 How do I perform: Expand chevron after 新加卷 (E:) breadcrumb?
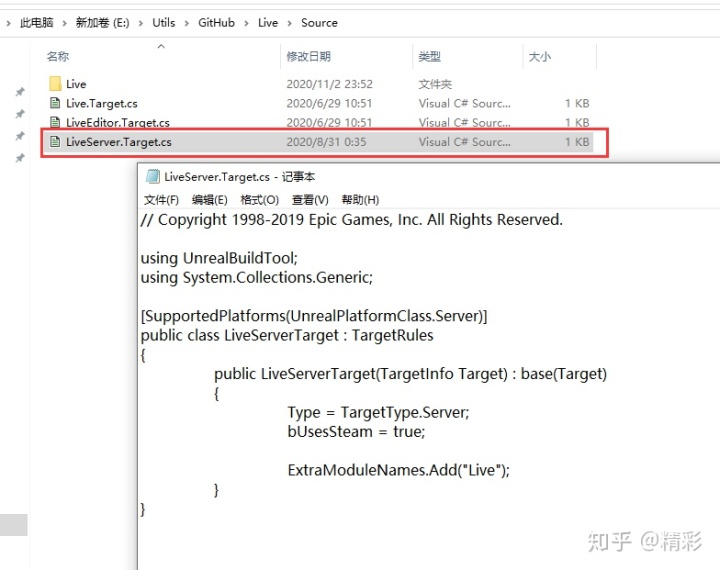[x=141, y=23]
